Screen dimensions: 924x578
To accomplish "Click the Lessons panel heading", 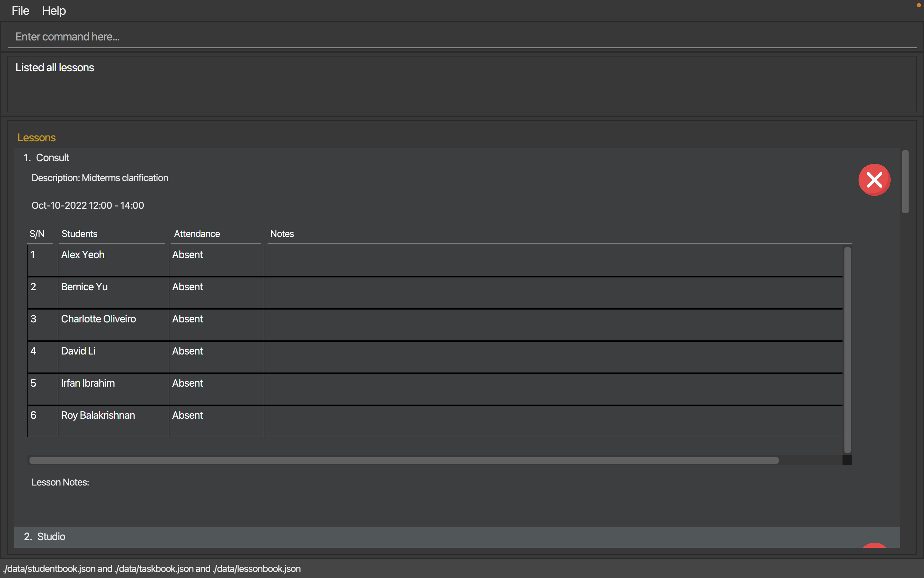I will (36, 138).
